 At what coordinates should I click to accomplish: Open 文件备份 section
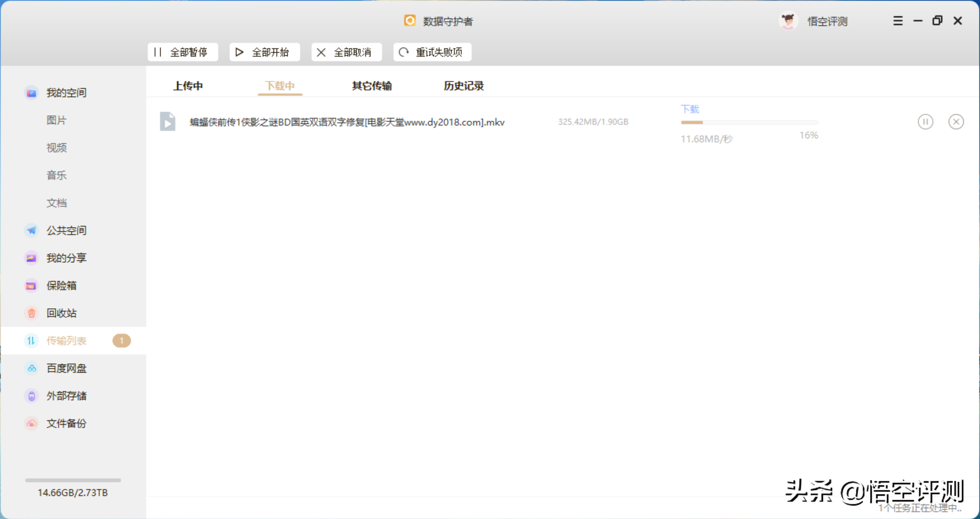pos(66,424)
